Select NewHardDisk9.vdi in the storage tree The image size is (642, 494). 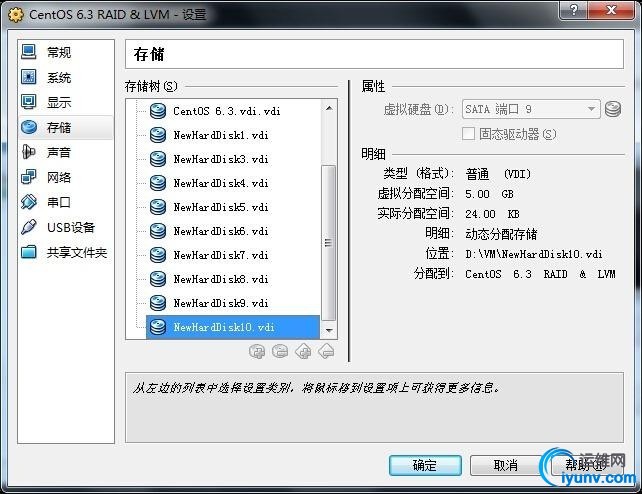coord(233,303)
